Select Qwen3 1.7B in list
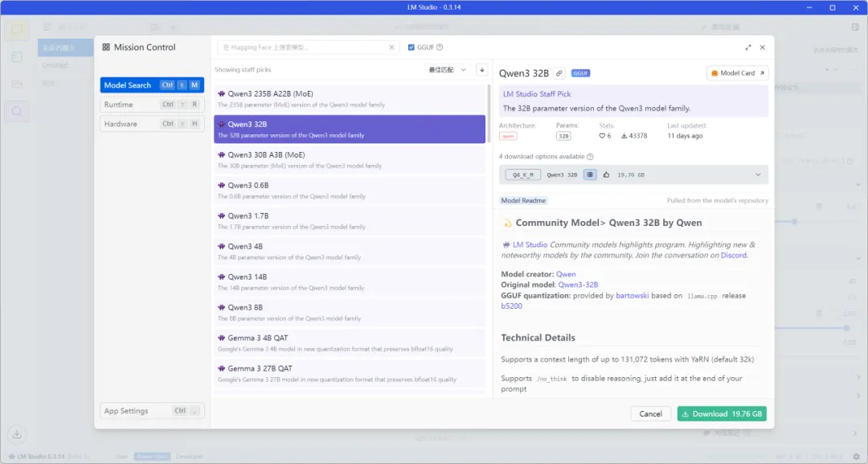The image size is (868, 464). [350, 220]
